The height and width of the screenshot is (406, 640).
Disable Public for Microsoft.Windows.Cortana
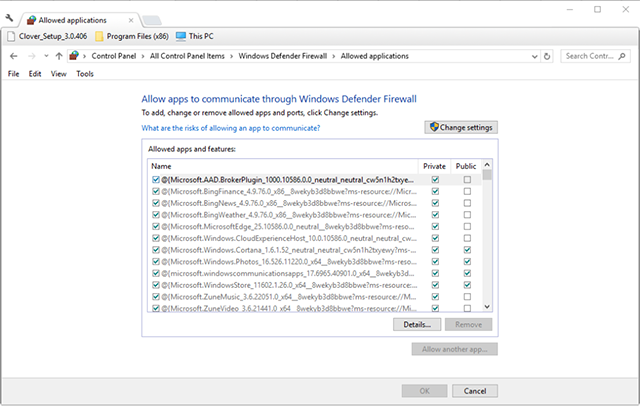click(x=467, y=250)
